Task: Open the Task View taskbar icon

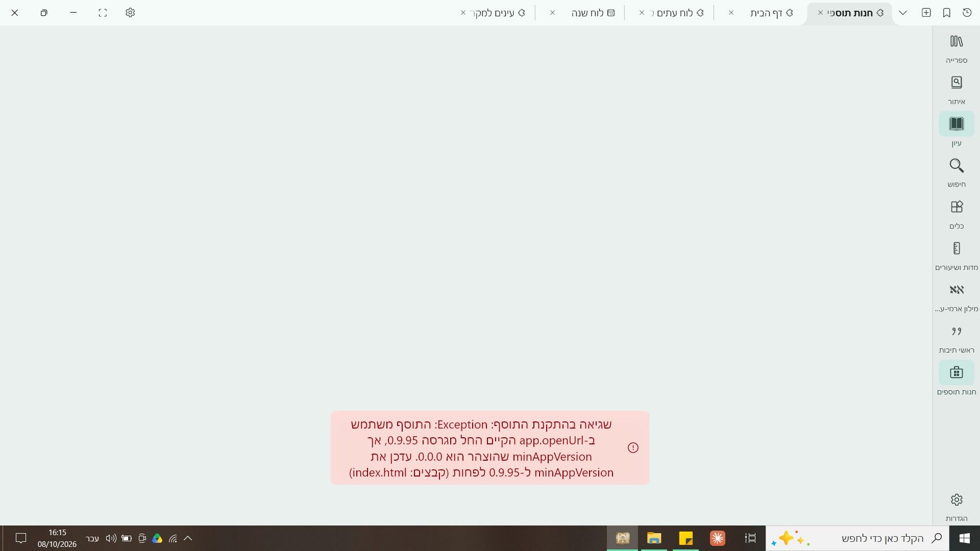Action: click(x=750, y=538)
